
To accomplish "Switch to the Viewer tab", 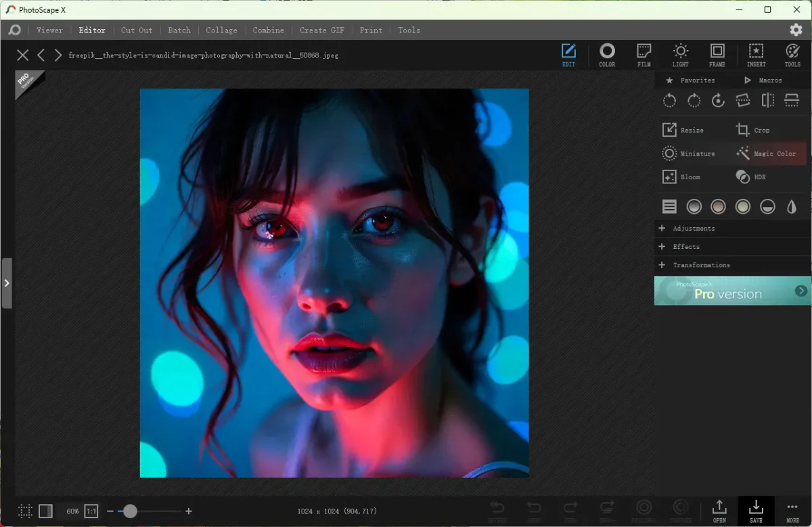I will [49, 30].
